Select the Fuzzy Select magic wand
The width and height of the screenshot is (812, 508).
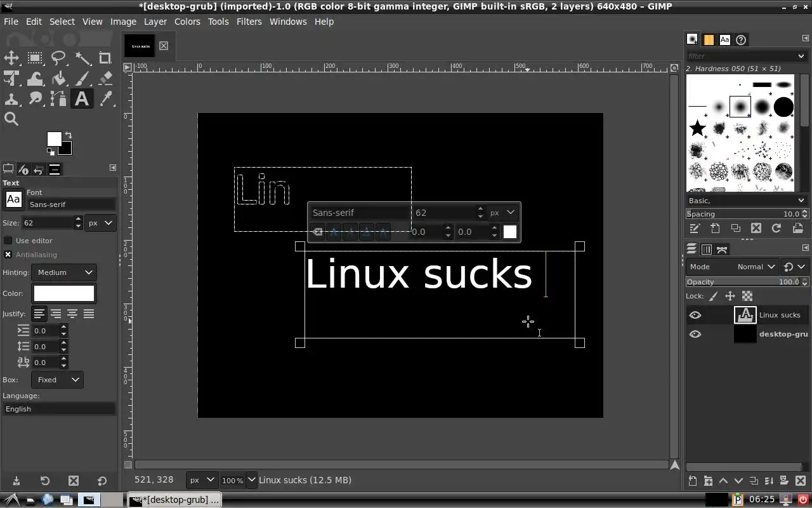82,58
